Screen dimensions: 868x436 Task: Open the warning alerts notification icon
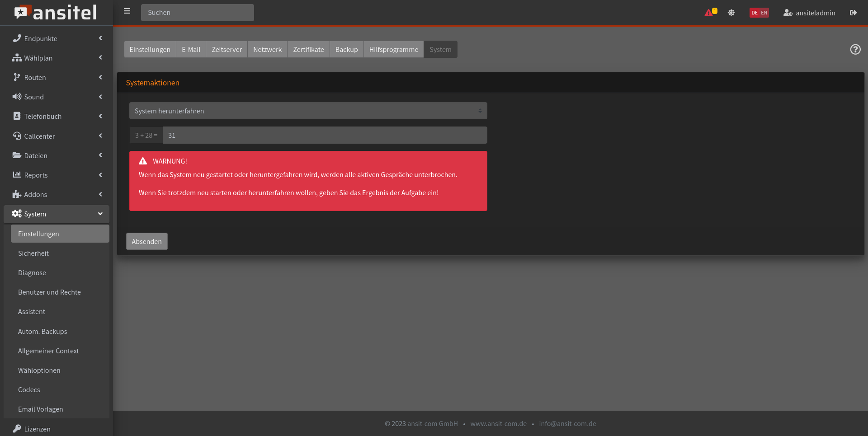coord(709,13)
